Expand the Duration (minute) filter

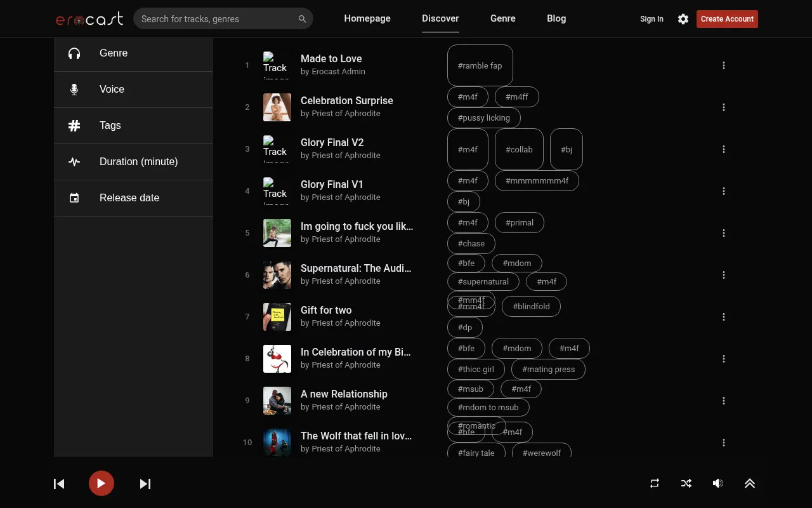(x=133, y=162)
